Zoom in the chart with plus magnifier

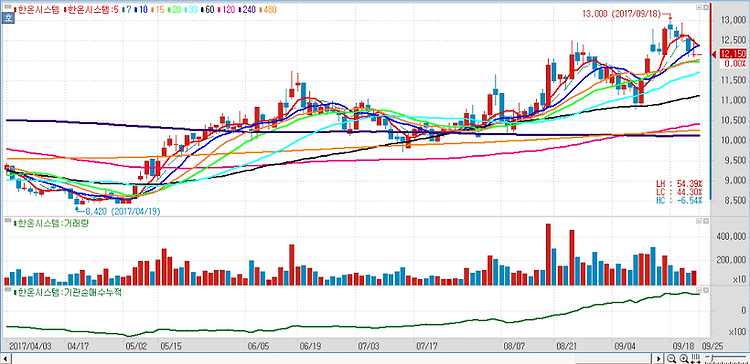[x=684, y=359]
